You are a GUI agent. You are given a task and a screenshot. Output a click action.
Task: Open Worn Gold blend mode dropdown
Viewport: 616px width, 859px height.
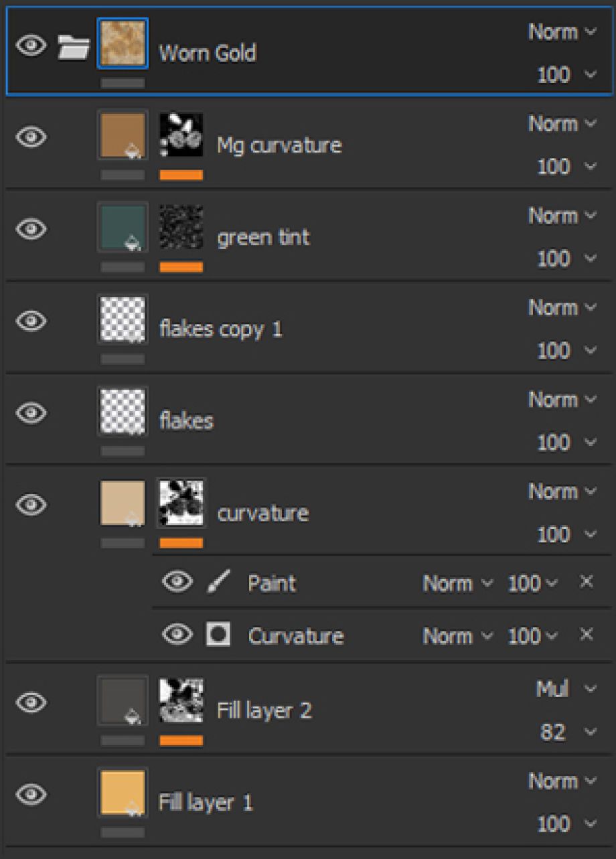(x=562, y=31)
